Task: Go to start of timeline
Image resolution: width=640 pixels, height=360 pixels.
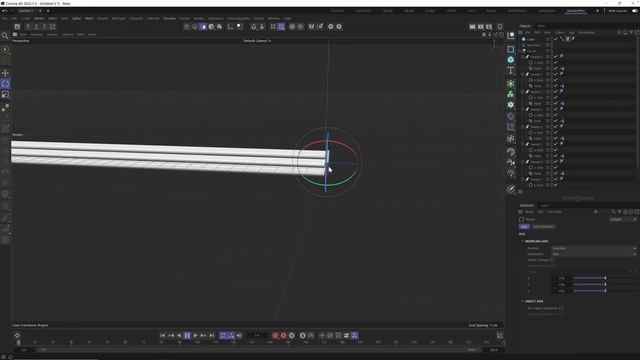Action: coord(162,336)
